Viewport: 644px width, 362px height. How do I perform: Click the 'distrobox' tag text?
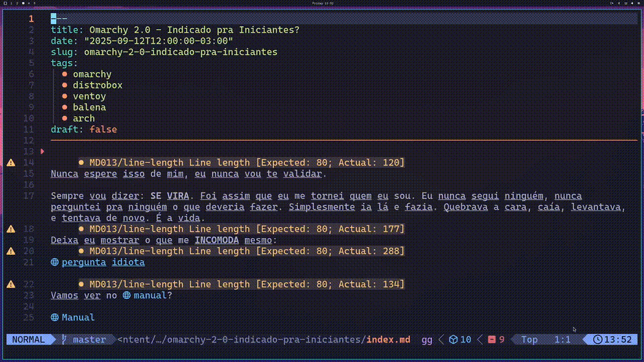point(98,85)
